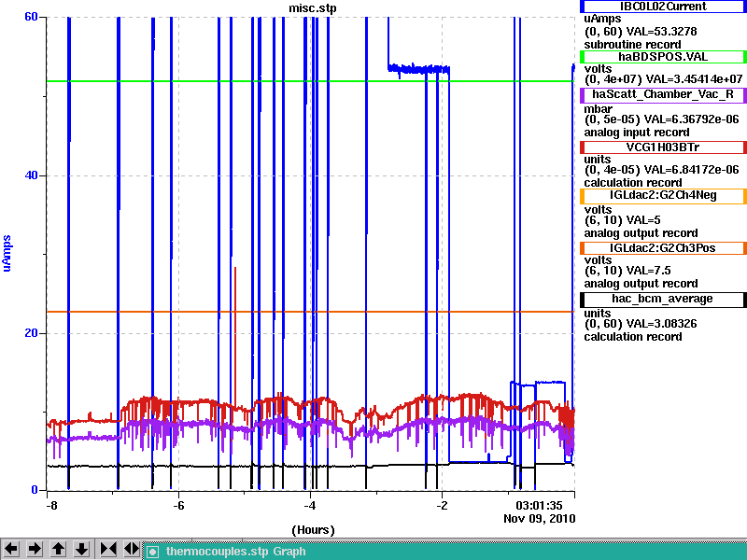This screenshot has width=747, height=560.
Task: Click the y-axis tick label 20
Action: click(31, 333)
